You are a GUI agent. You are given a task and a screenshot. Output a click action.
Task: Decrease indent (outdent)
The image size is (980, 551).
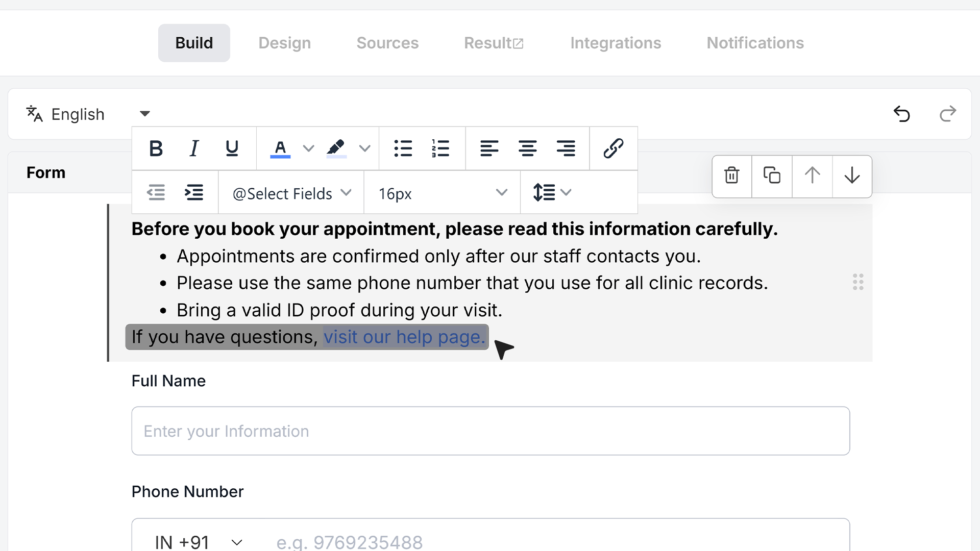coord(156,193)
